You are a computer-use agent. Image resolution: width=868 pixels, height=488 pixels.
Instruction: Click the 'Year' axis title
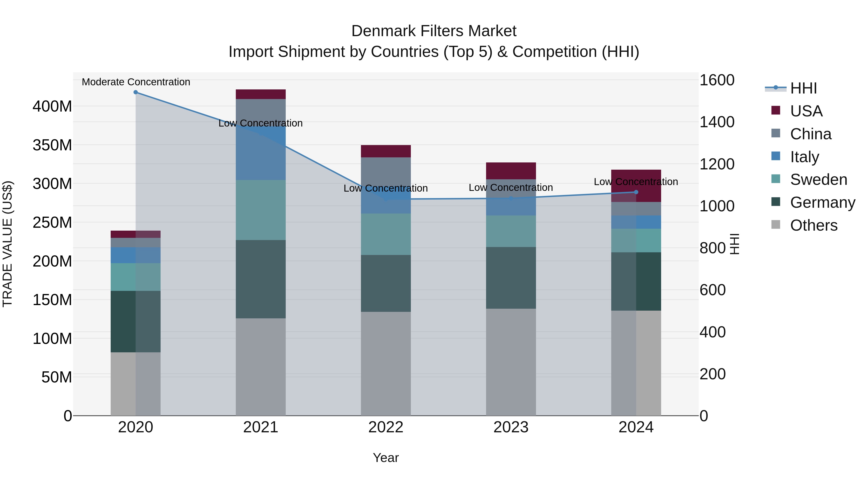coord(386,458)
